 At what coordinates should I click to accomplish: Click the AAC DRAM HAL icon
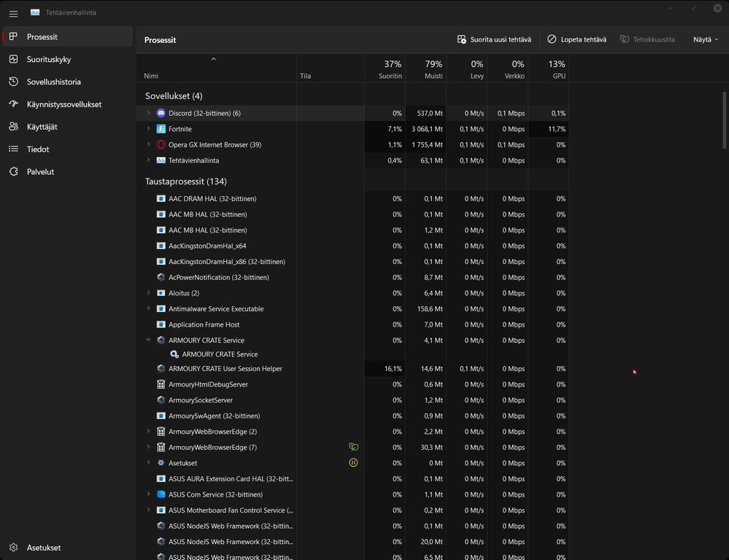(x=161, y=198)
